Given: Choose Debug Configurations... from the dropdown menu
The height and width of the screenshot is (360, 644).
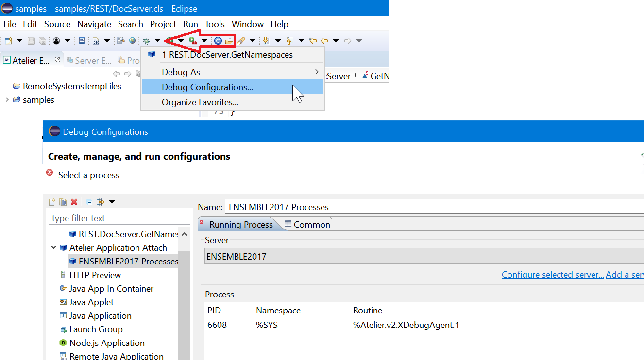Looking at the screenshot, I should point(207,87).
